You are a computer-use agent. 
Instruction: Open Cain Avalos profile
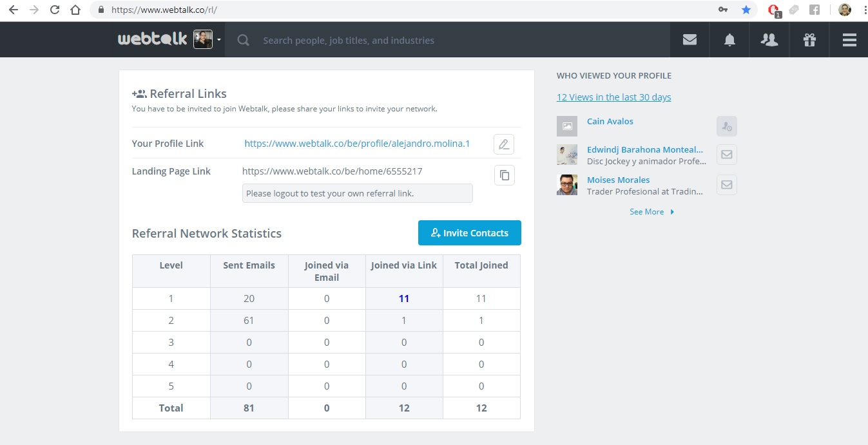[610, 121]
